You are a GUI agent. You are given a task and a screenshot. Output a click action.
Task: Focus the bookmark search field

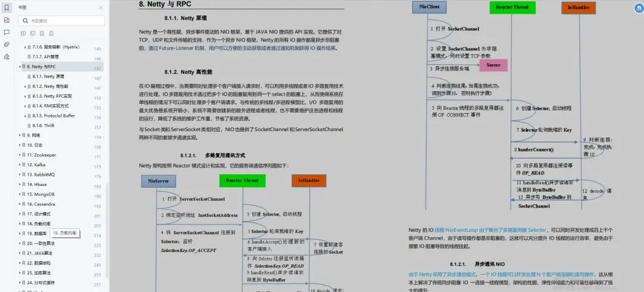pyautogui.click(x=61, y=20)
